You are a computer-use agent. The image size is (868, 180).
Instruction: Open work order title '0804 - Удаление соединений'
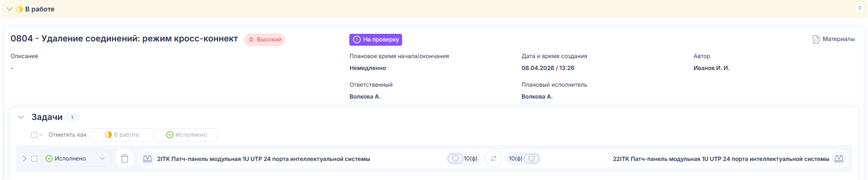124,39
